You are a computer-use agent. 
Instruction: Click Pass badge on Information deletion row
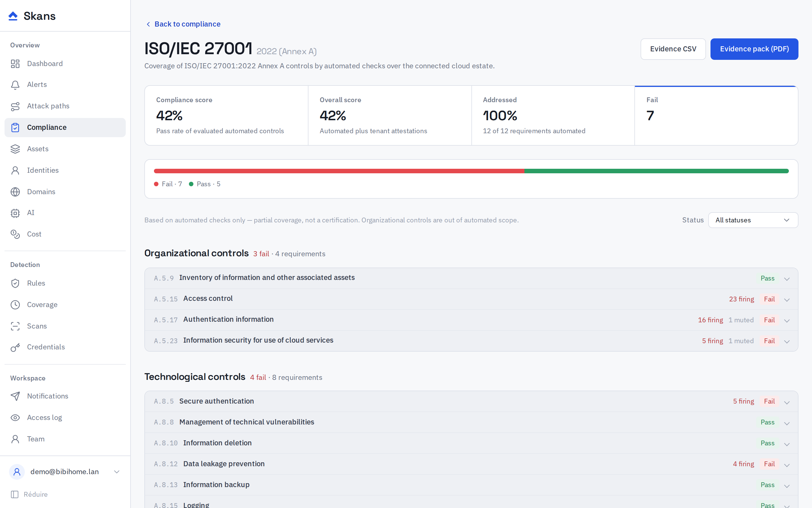click(767, 443)
